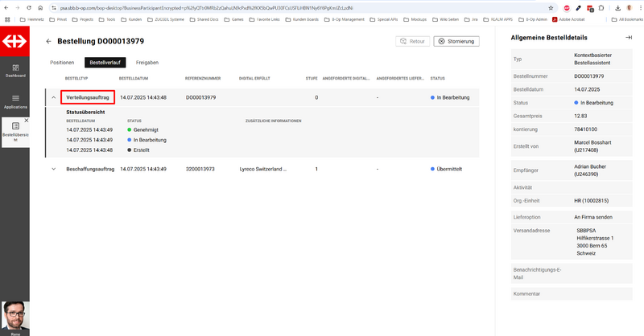Collapse the Verteilungsauftrag row
The width and height of the screenshot is (644, 336).
point(53,97)
